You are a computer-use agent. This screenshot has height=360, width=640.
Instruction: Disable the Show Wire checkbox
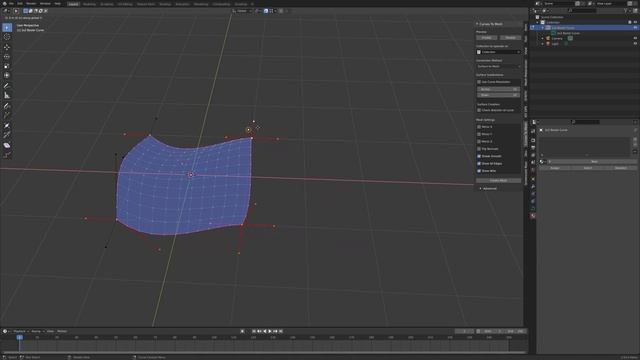(x=479, y=171)
